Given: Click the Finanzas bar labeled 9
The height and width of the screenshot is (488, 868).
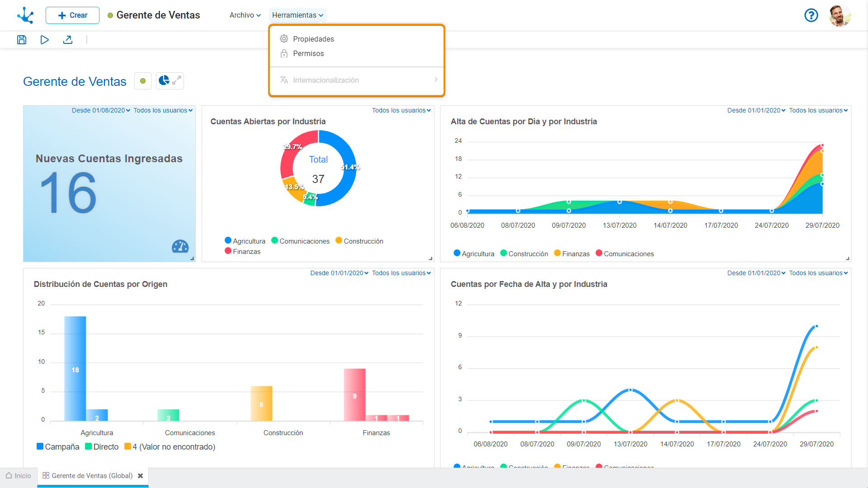Looking at the screenshot, I should pyautogui.click(x=354, y=395).
